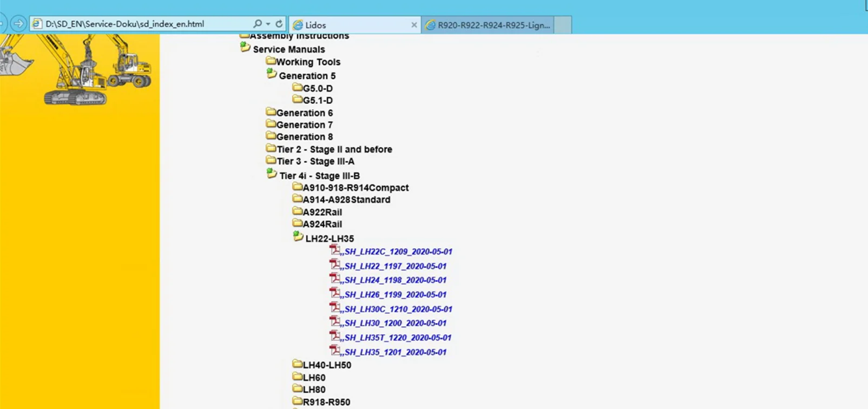The image size is (868, 409).
Task: Select the LH40-LH50 label
Action: (x=327, y=365)
